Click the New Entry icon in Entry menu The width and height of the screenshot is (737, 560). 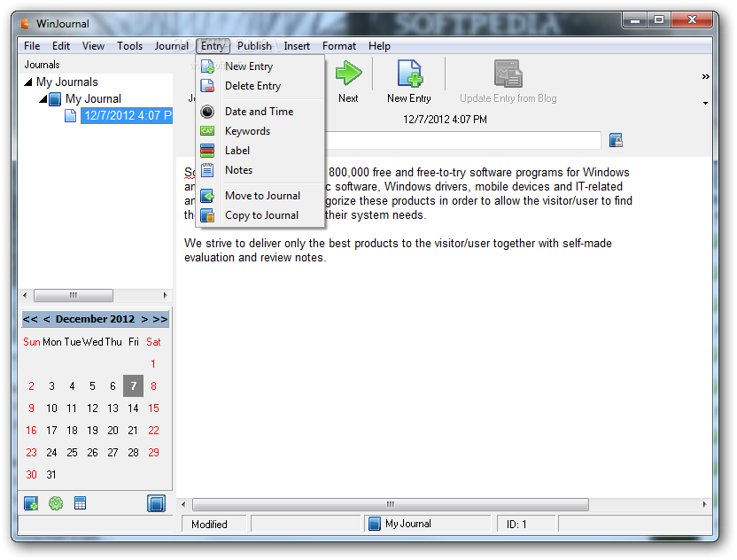(x=207, y=66)
